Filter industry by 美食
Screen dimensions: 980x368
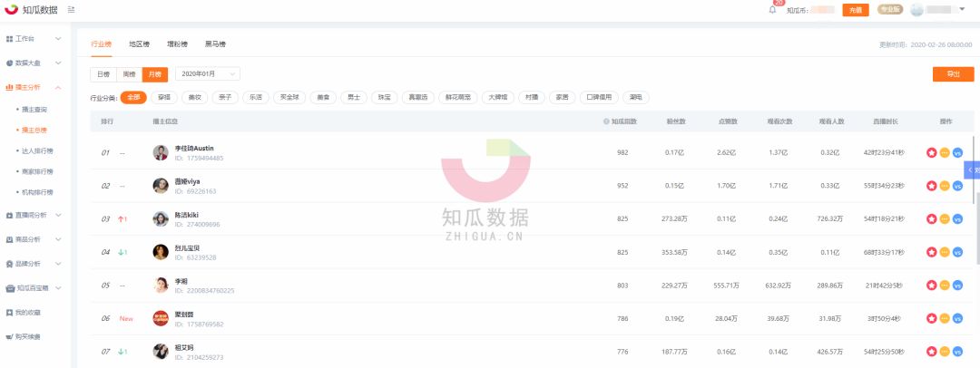tap(322, 98)
